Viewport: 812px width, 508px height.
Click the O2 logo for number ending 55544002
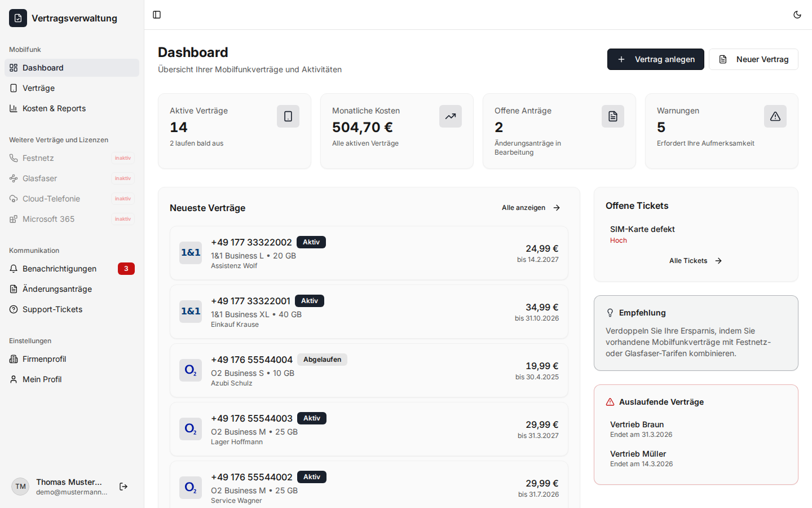click(x=191, y=488)
